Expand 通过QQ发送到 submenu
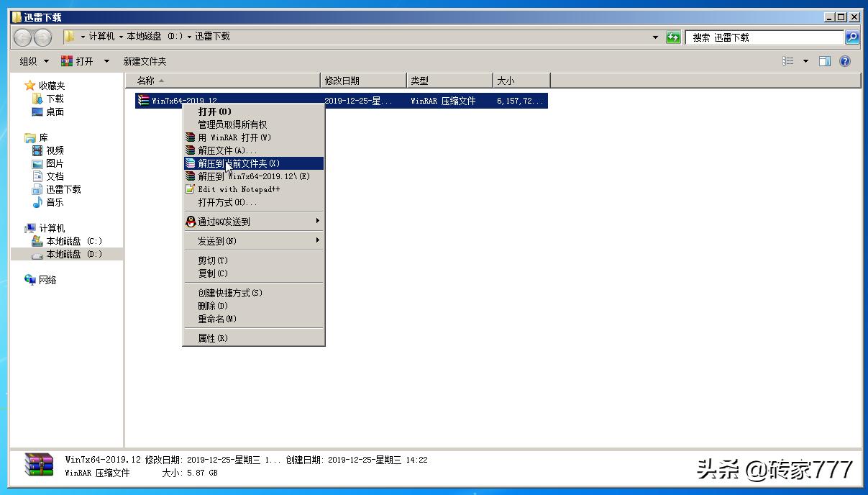 [253, 222]
